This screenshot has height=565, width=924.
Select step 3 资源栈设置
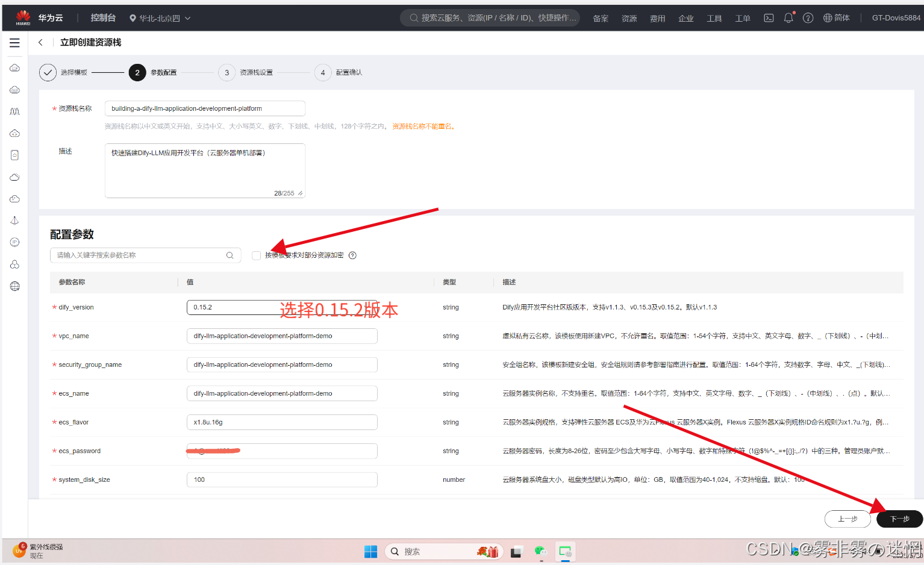246,72
